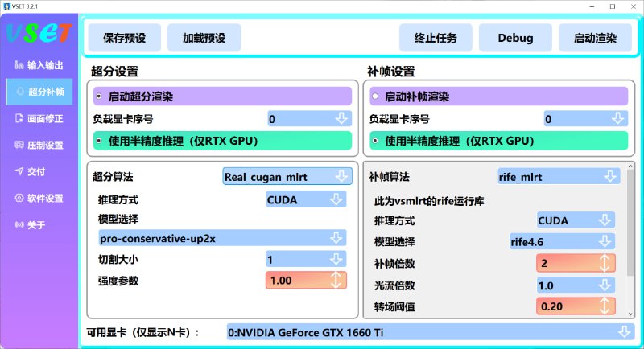The width and height of the screenshot is (644, 349).
Task: Click the VSET logo in the sidebar
Action: pyautogui.click(x=39, y=34)
